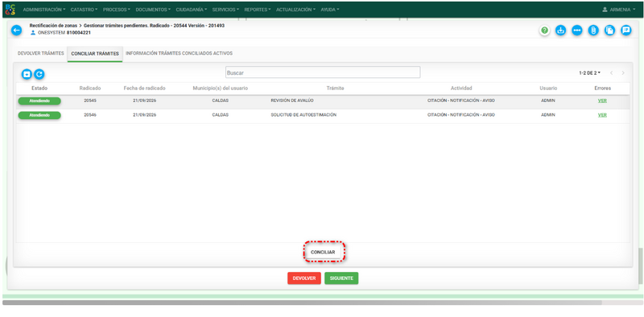Go to the previous page arrow
Viewport: 644px width, 317px height.
[x=611, y=73]
